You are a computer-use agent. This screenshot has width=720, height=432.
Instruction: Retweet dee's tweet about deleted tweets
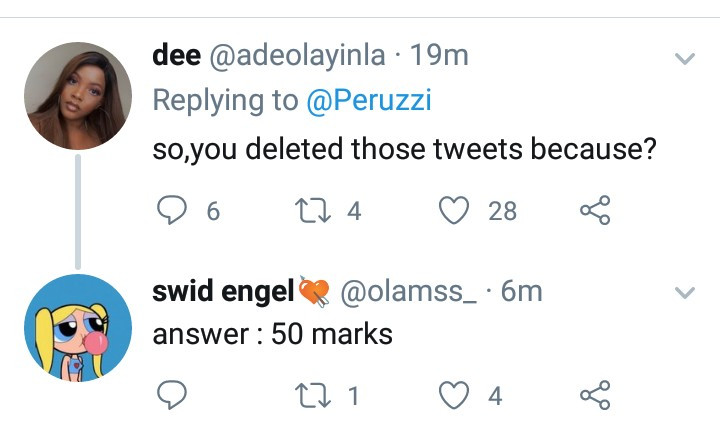click(x=310, y=210)
